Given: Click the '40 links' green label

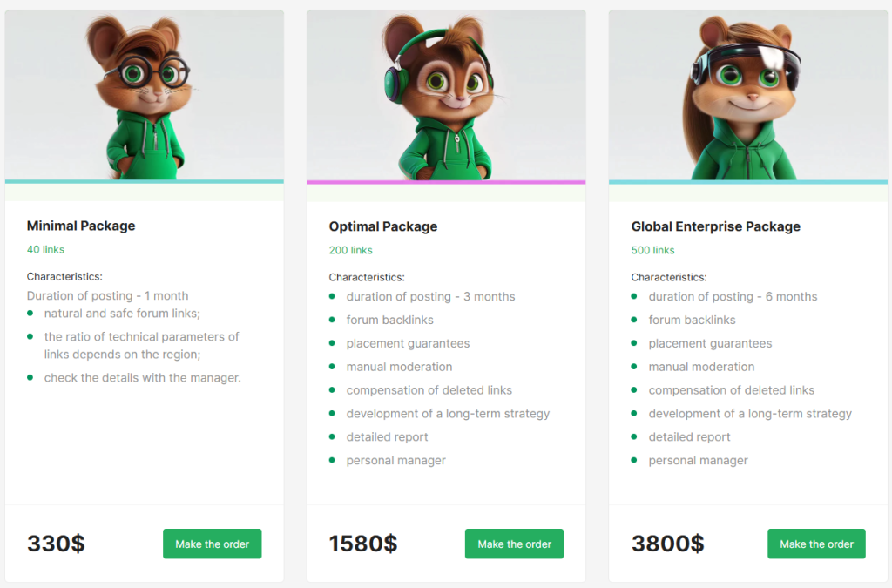Looking at the screenshot, I should (x=45, y=249).
